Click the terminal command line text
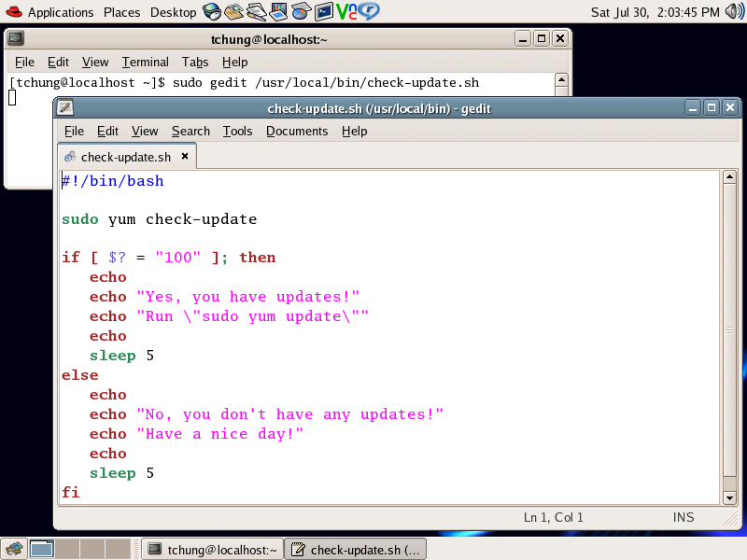Image resolution: width=747 pixels, height=560 pixels. point(244,83)
